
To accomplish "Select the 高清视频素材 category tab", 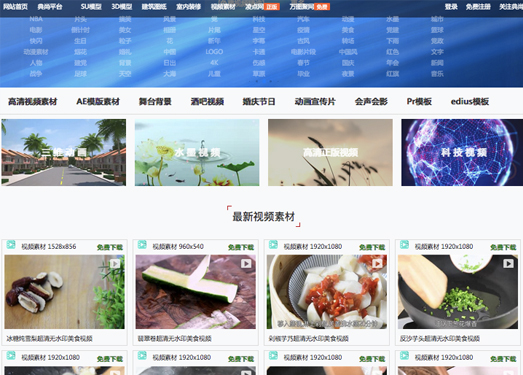I will coord(33,101).
